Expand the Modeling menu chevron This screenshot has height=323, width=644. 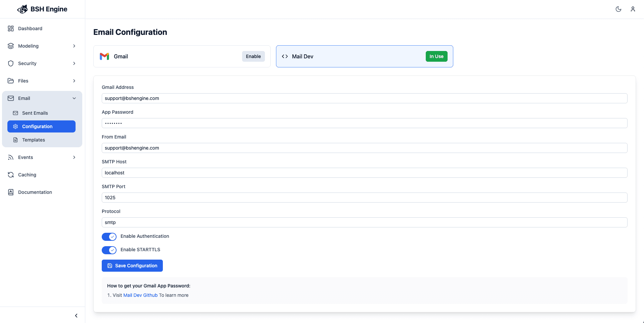click(74, 46)
